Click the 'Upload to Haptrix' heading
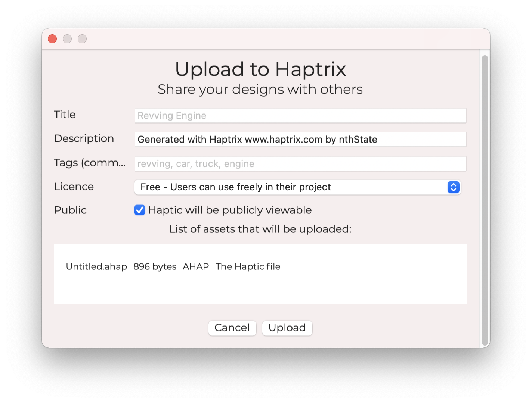The height and width of the screenshot is (403, 532). click(260, 69)
